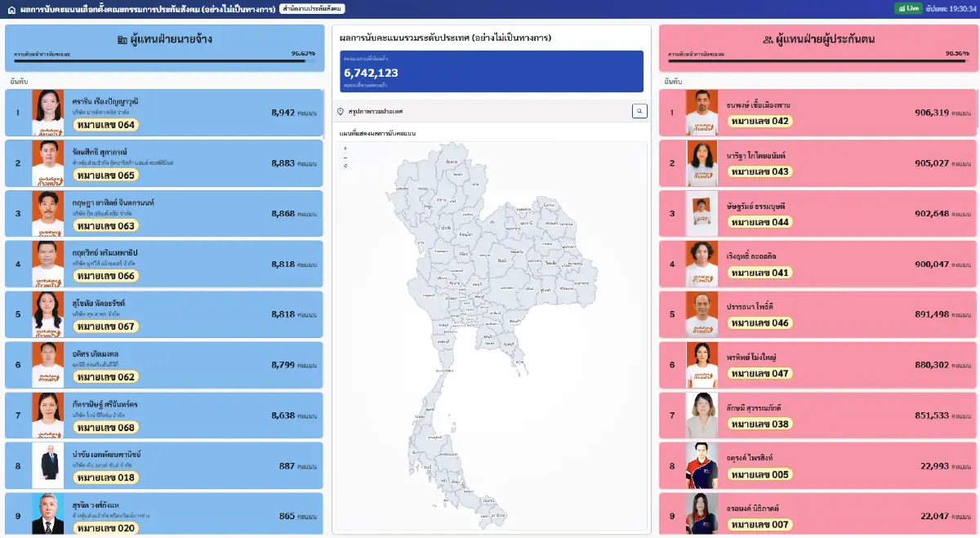Click the 8,883 vote count text
This screenshot has height=538, width=980.
click(283, 163)
